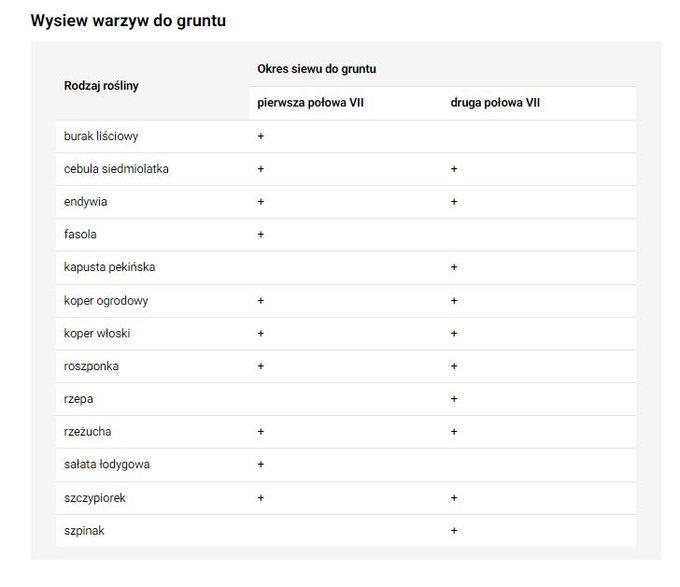Click the 'fasola' row label
The height and width of the screenshot is (587, 680).
(x=80, y=235)
